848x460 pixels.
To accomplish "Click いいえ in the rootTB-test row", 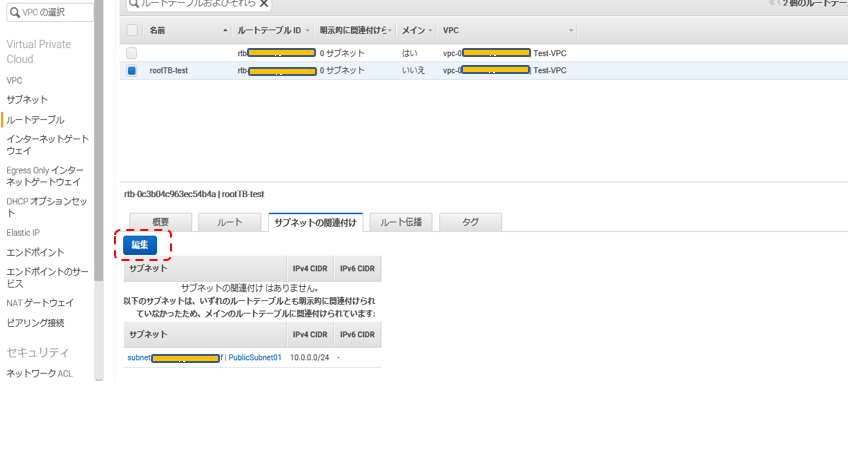I will [413, 70].
